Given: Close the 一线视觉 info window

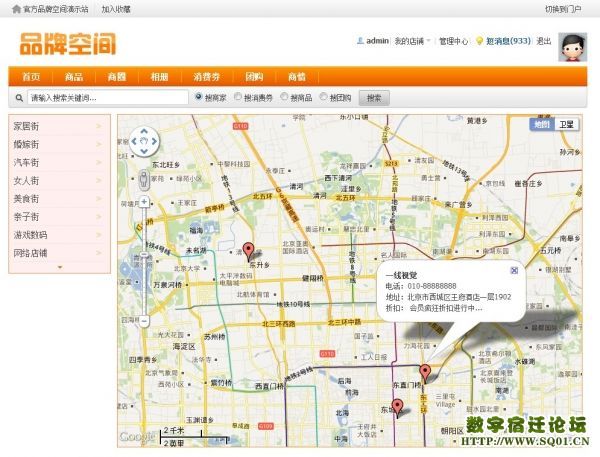Looking at the screenshot, I should pos(514,271).
